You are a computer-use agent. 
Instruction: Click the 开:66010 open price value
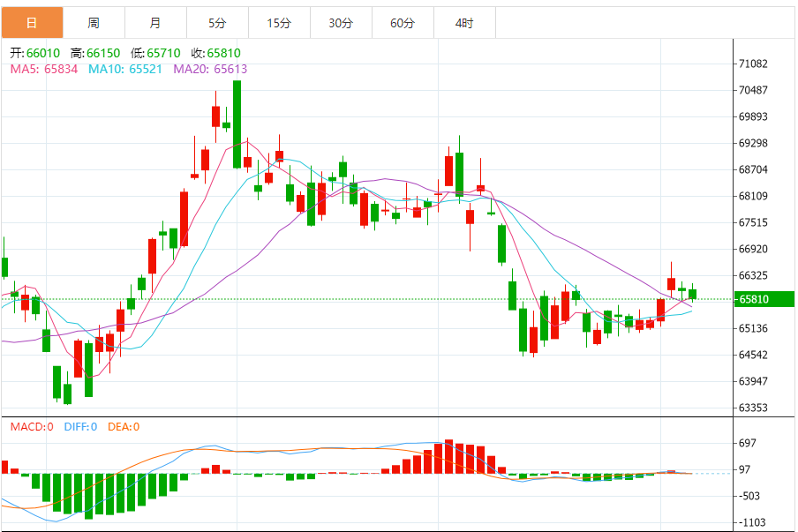35,53
